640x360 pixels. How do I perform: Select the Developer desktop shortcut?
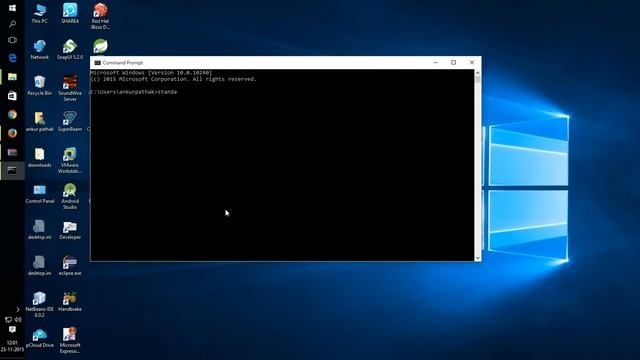pyautogui.click(x=70, y=230)
